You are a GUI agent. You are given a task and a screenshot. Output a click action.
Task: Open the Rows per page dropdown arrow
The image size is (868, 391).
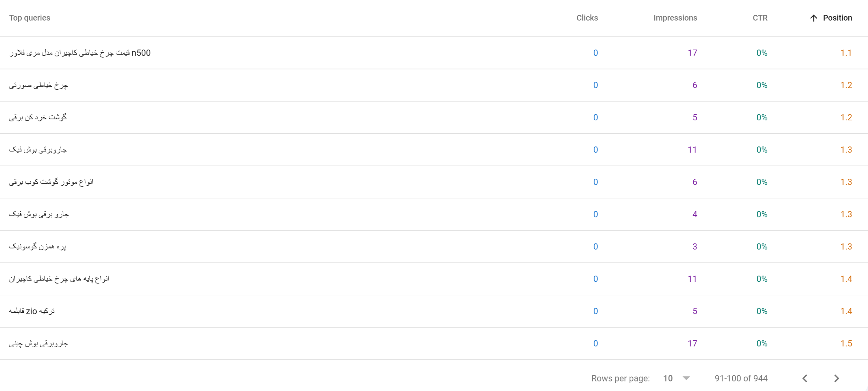click(x=686, y=378)
